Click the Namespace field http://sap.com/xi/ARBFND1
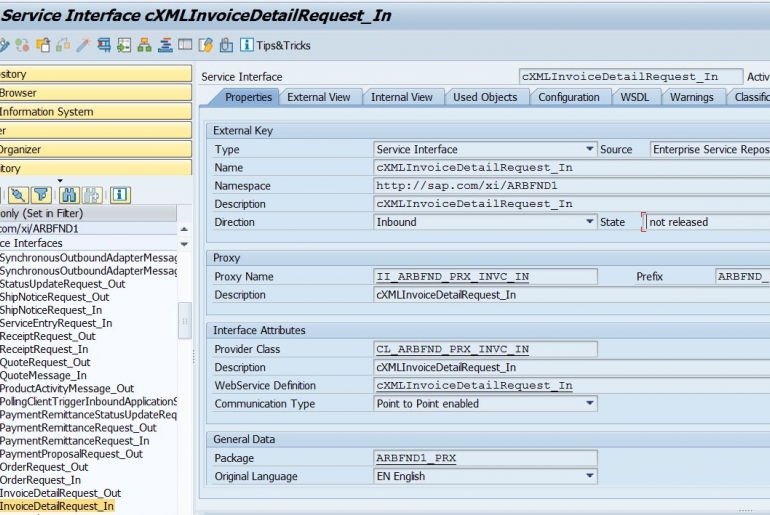Screen dimensions: 770x515 tap(572, 186)
